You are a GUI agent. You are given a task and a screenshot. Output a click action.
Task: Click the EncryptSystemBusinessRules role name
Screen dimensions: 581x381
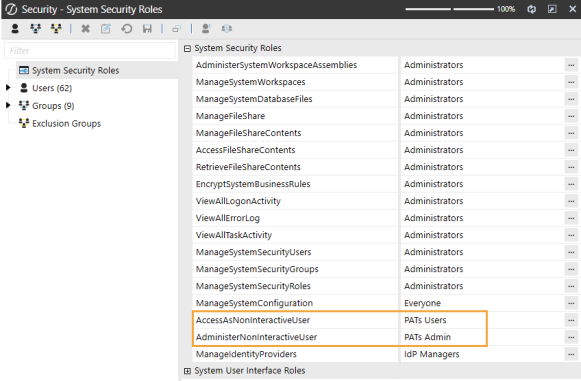(x=253, y=184)
